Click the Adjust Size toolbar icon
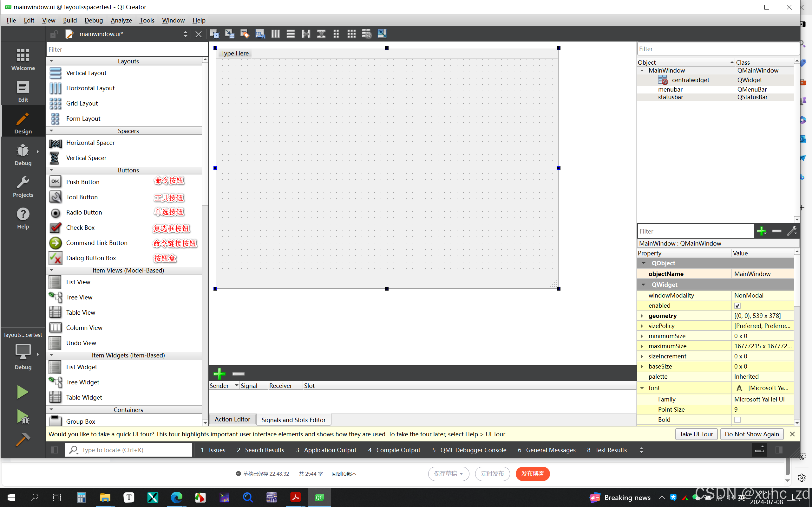The width and height of the screenshot is (812, 507). click(x=382, y=34)
